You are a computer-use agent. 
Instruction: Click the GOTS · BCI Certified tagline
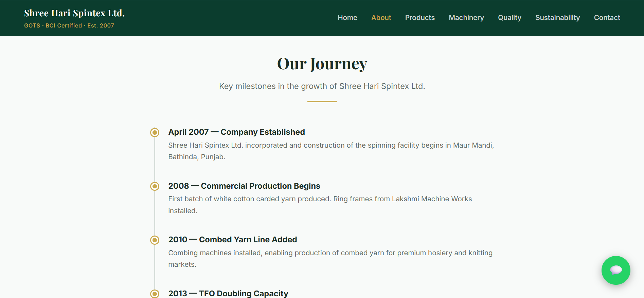pos(69,25)
